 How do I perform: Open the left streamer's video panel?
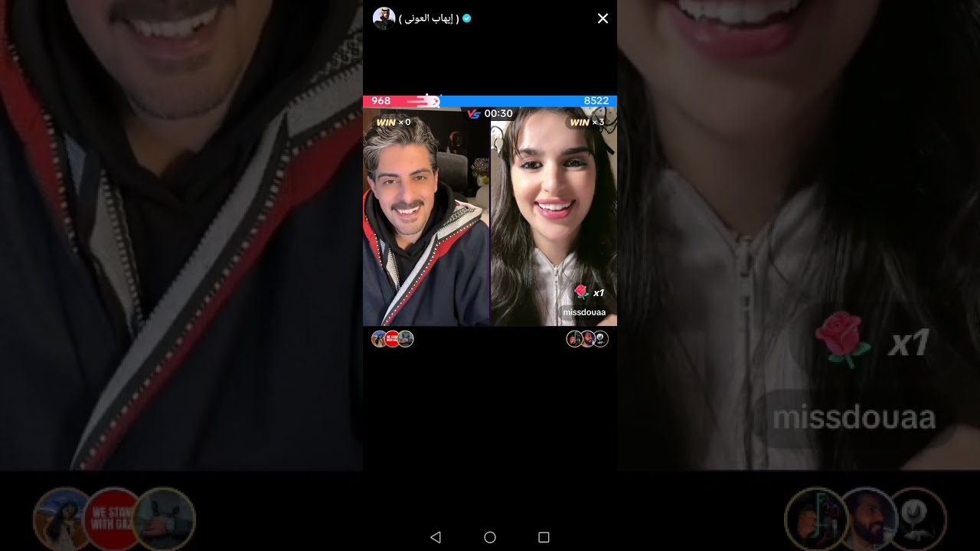(426, 217)
